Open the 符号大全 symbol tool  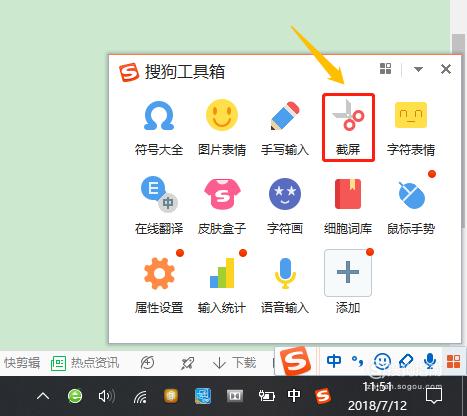point(159,128)
